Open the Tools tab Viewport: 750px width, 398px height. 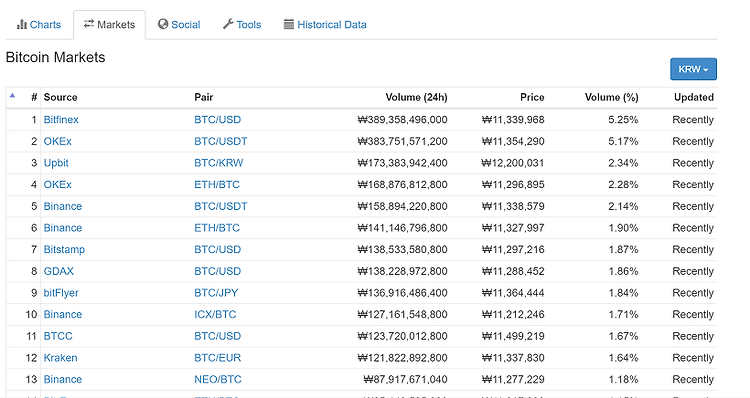pyautogui.click(x=242, y=24)
